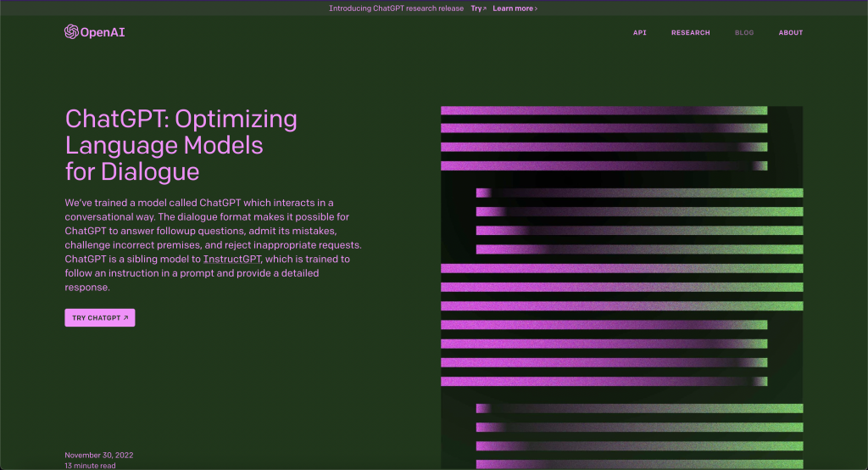Click the striped pink and green hero image
This screenshot has width=868, height=470.
[621, 288]
